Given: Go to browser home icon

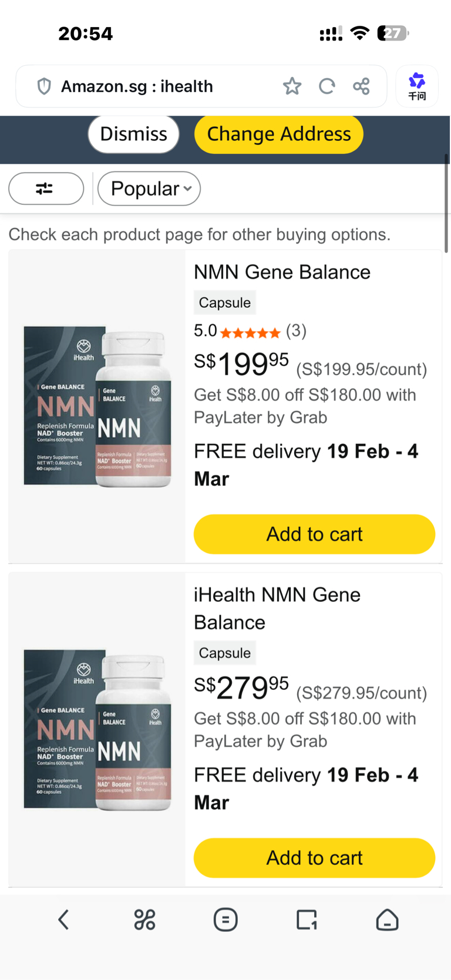Looking at the screenshot, I should (387, 920).
